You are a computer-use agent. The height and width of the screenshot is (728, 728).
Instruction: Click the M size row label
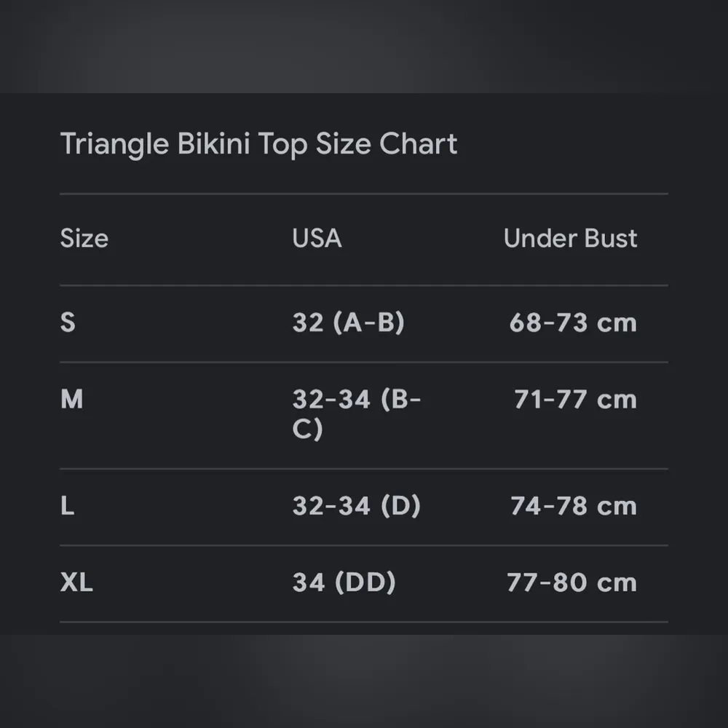point(71,399)
